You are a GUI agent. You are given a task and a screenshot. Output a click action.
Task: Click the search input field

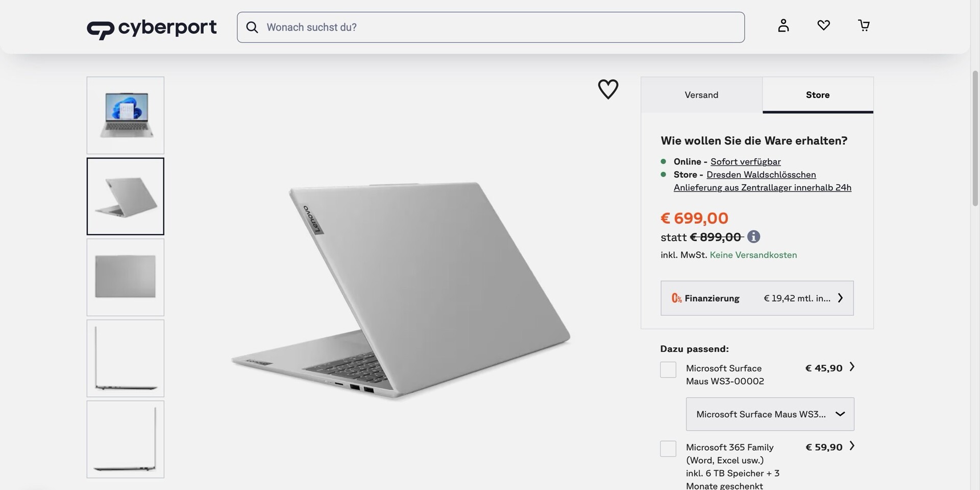click(x=500, y=27)
